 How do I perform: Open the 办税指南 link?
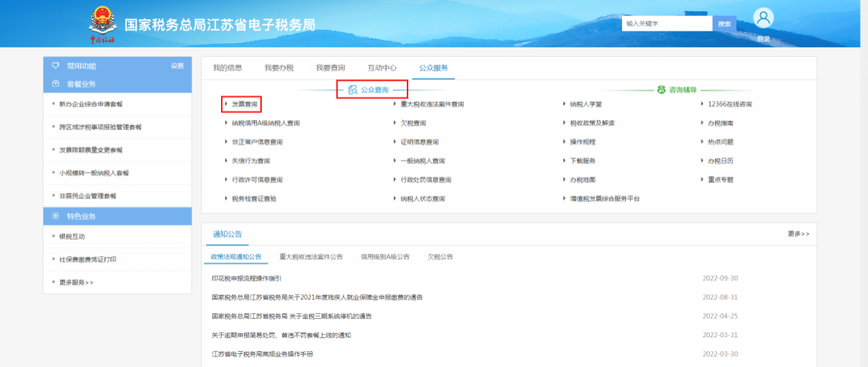pos(720,123)
